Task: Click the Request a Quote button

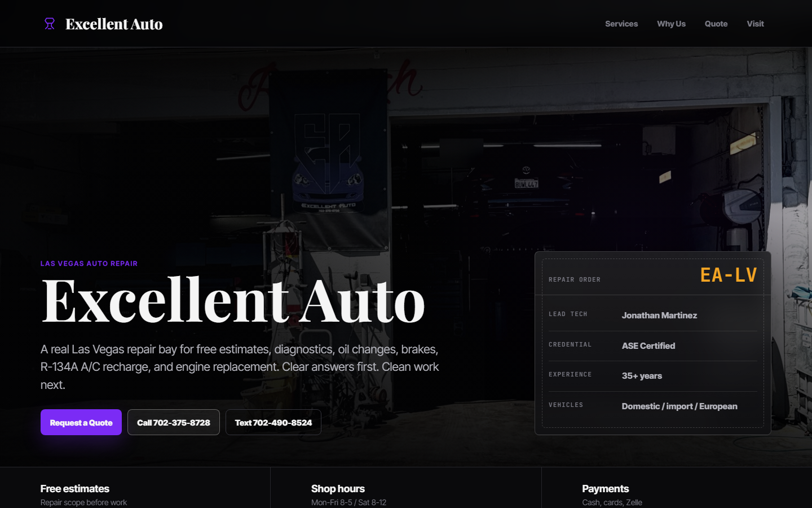Action: pyautogui.click(x=81, y=422)
